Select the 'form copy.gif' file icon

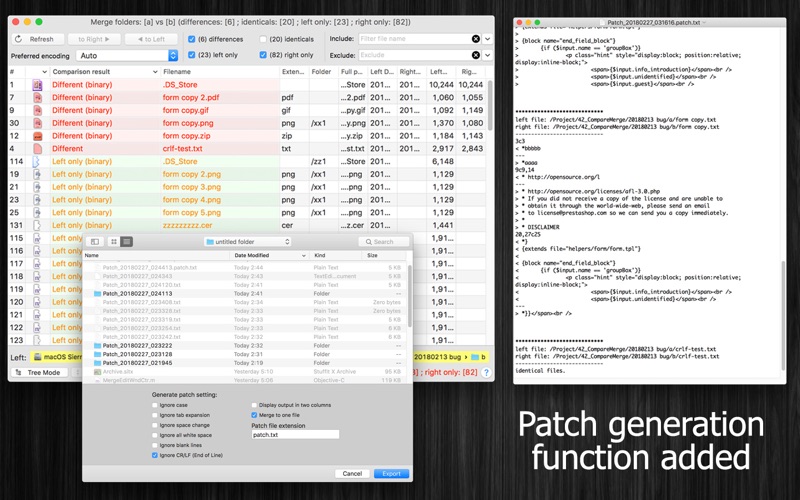point(37,110)
